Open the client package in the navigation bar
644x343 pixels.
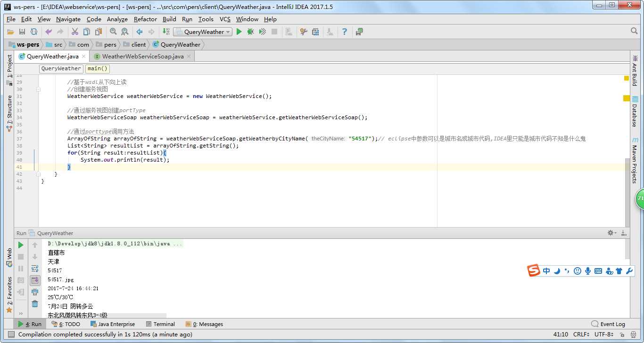click(x=135, y=45)
